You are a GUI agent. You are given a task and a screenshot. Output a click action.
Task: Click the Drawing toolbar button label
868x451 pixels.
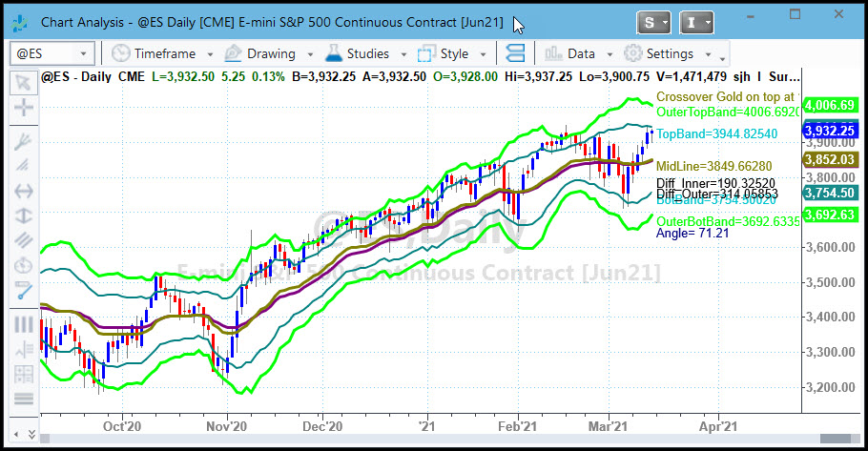pyautogui.click(x=271, y=53)
